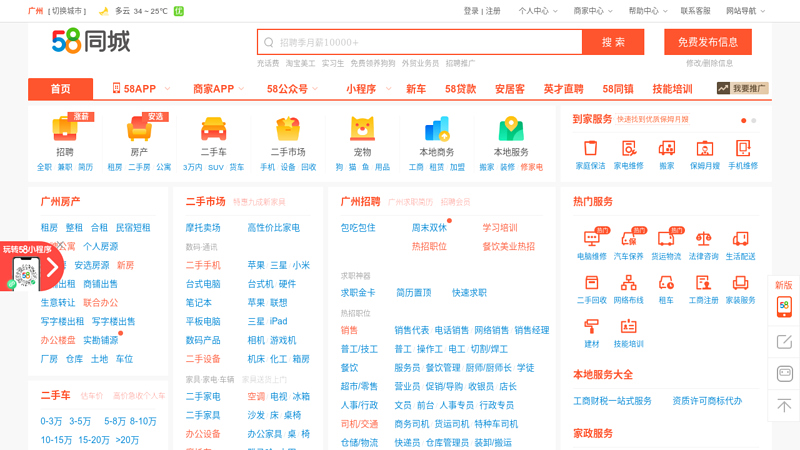Click the 免费发布信息 button
Image resolution: width=800 pixels, height=450 pixels.
[708, 42]
